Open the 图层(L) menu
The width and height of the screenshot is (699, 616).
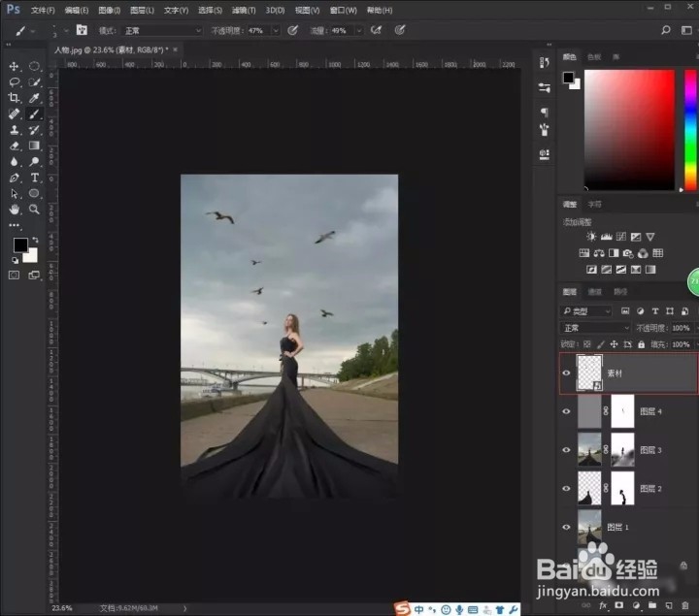142,11
